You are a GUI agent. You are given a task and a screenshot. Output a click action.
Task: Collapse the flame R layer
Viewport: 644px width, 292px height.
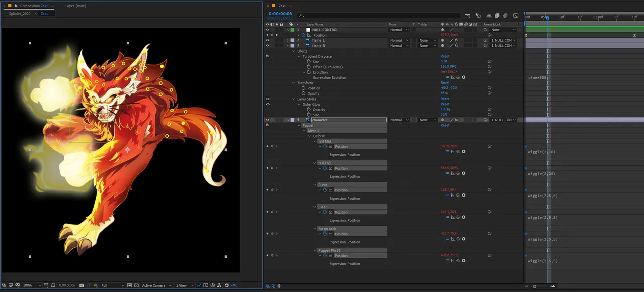click(288, 46)
